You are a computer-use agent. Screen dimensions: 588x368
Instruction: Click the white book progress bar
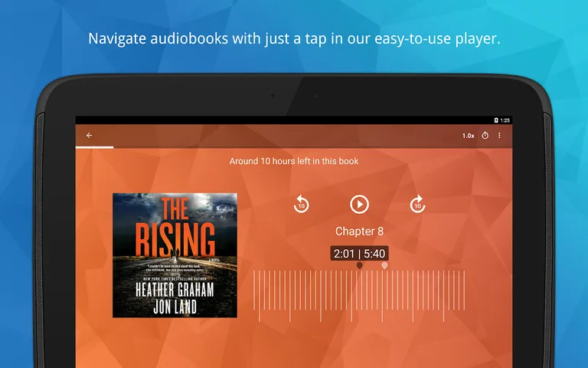click(94, 147)
